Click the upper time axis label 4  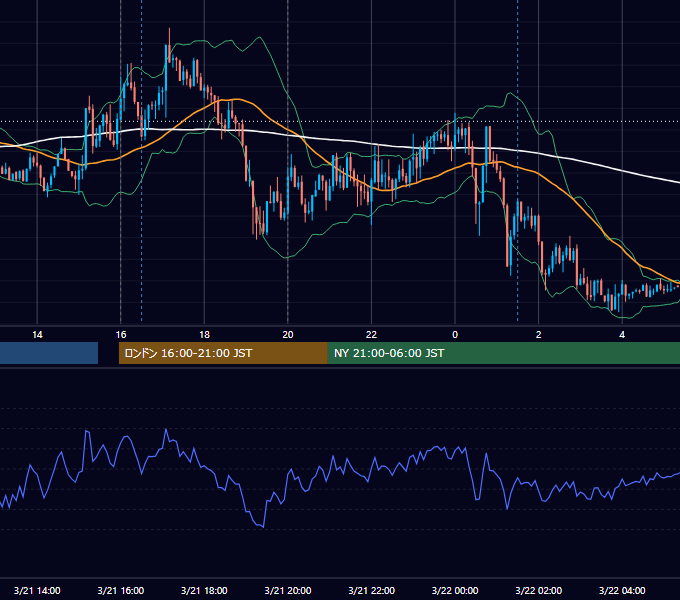click(622, 335)
